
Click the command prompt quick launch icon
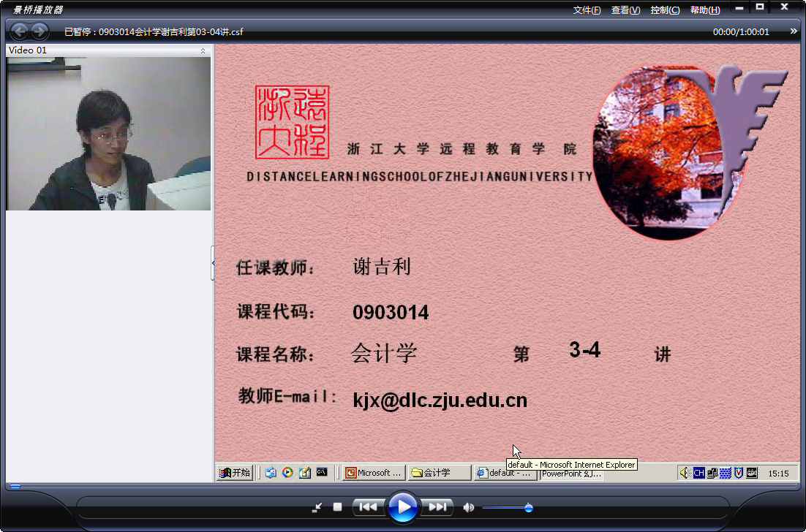coord(322,472)
